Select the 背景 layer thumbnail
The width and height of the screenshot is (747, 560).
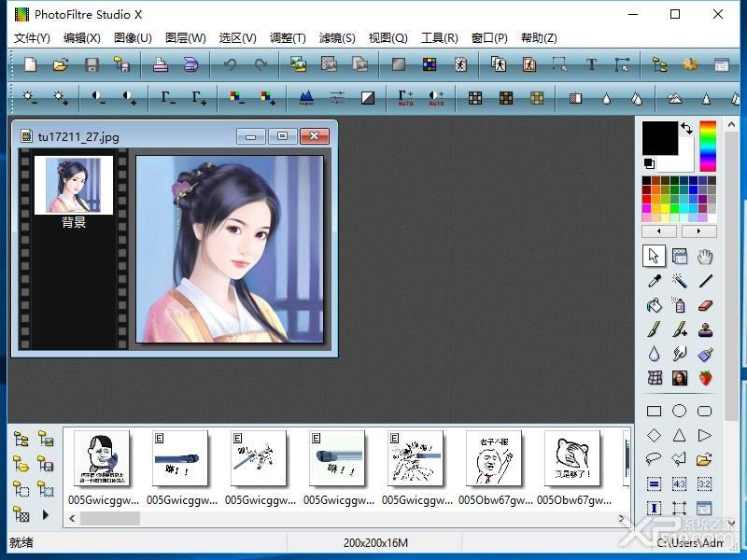coord(74,185)
